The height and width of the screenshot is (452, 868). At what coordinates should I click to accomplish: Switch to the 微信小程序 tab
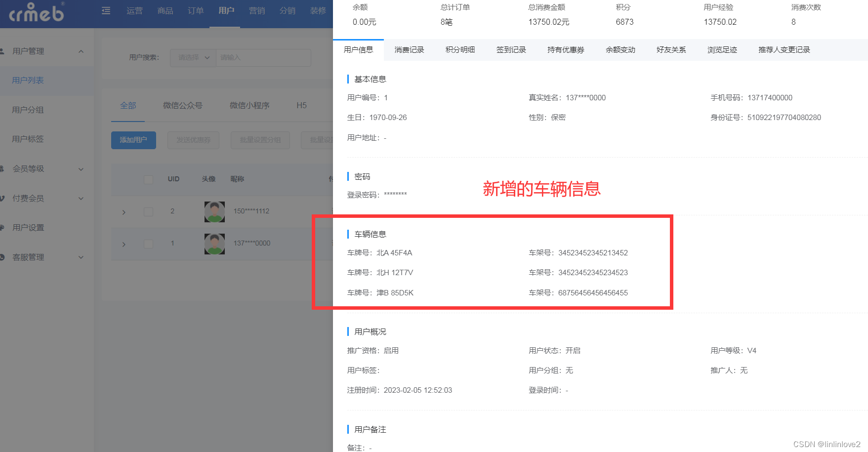click(249, 105)
